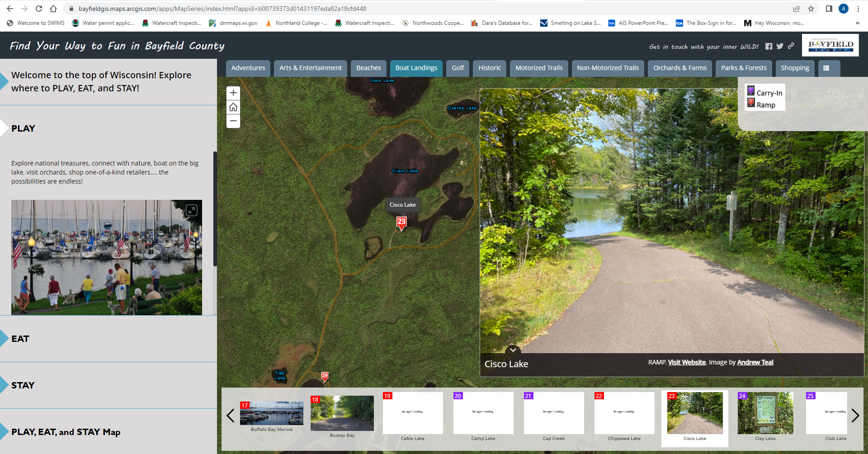Select the Motorized Trails tab
The height and width of the screenshot is (454, 868).
coord(539,68)
